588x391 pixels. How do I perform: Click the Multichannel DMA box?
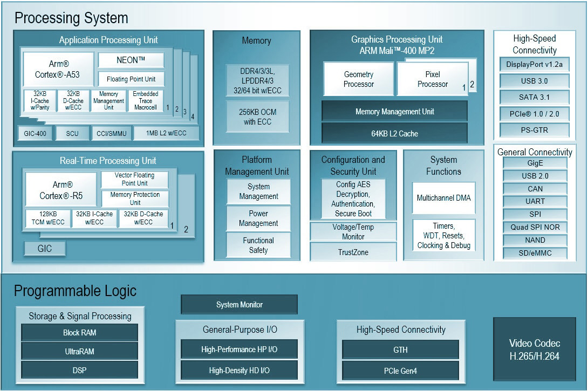[x=443, y=198]
